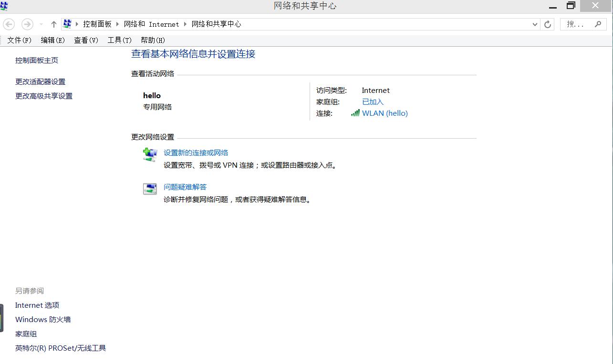Click the set up new connection icon
The width and height of the screenshot is (613, 364).
[x=149, y=154]
